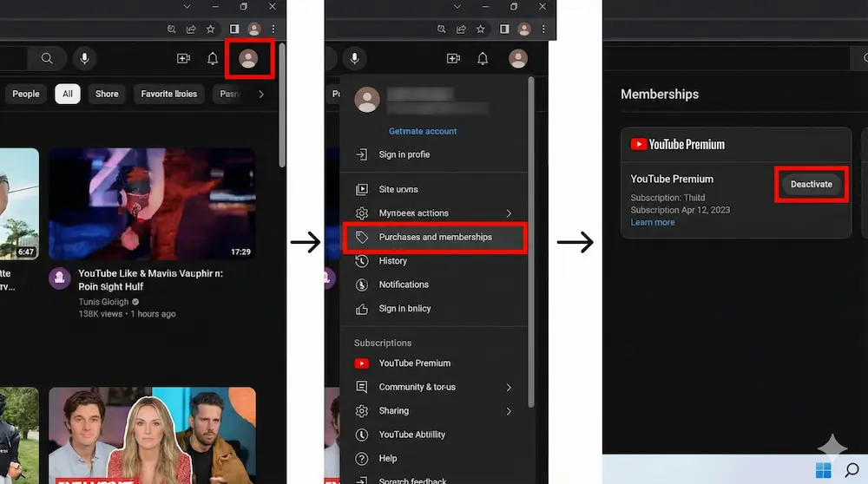Toggle browser side panel icon in left window
868x484 pixels.
[x=234, y=29]
